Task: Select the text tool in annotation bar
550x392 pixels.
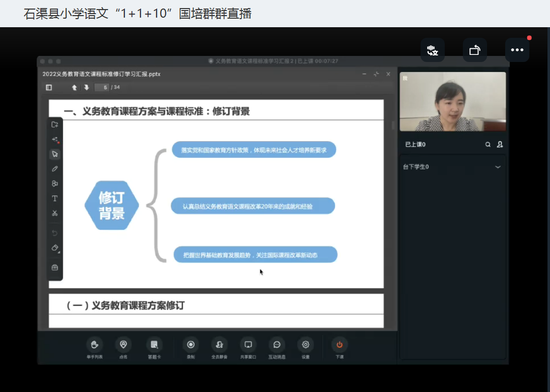Action: (x=55, y=199)
